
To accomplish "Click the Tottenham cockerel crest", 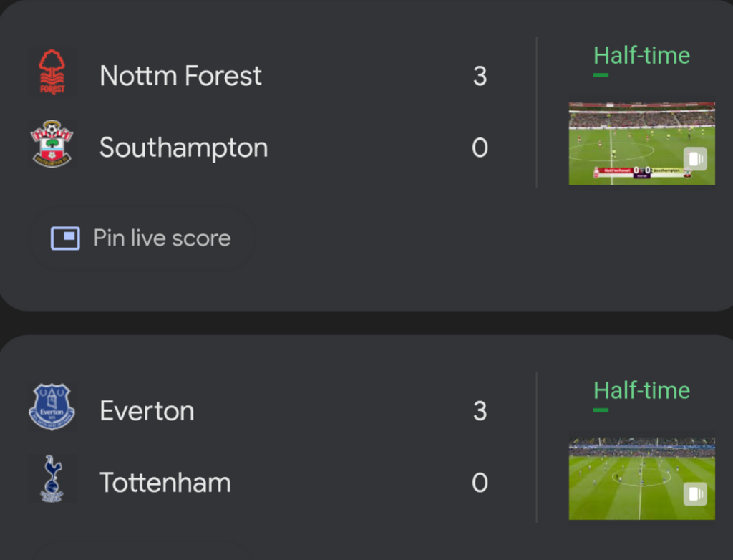I will coord(52,478).
